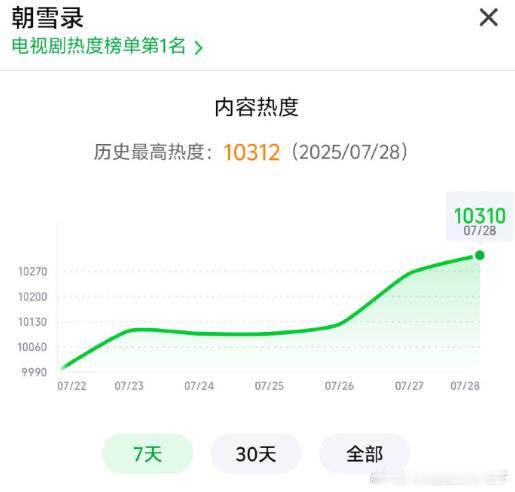
Task: Click the 9990 y-axis baseline label
Action: coord(34,372)
